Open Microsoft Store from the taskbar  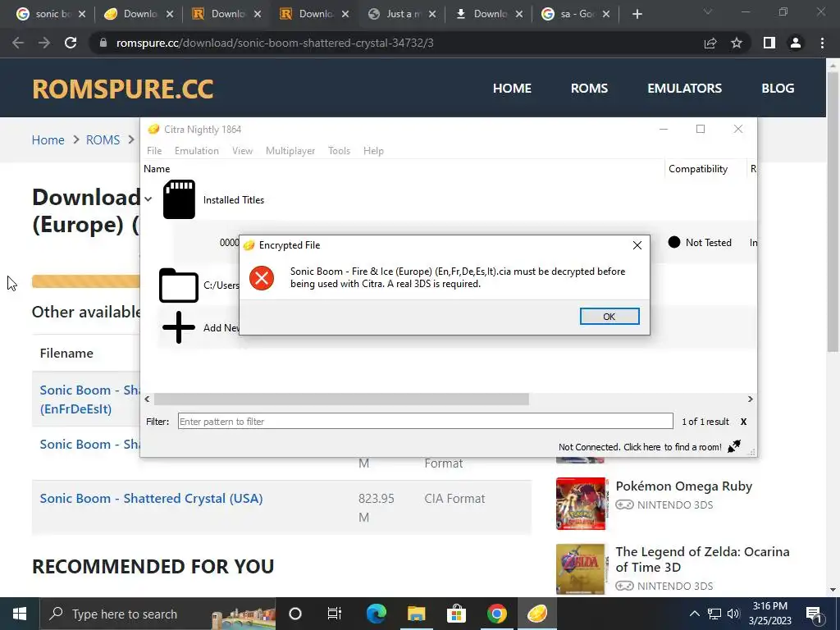coord(456,614)
